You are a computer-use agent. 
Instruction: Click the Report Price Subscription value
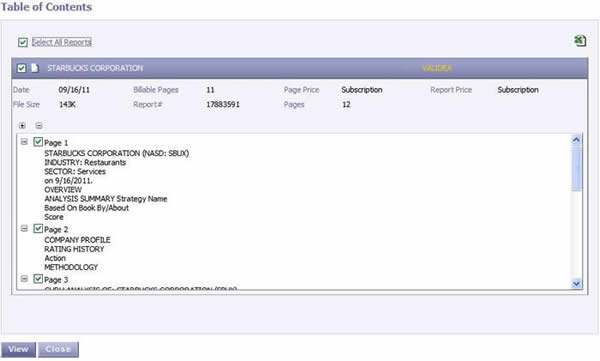tap(518, 90)
